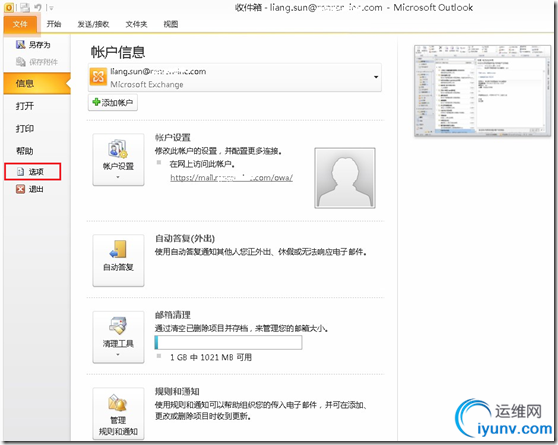The height and width of the screenshot is (445, 558).
Task: Expand the account selector dropdown arrow
Action: tap(376, 77)
